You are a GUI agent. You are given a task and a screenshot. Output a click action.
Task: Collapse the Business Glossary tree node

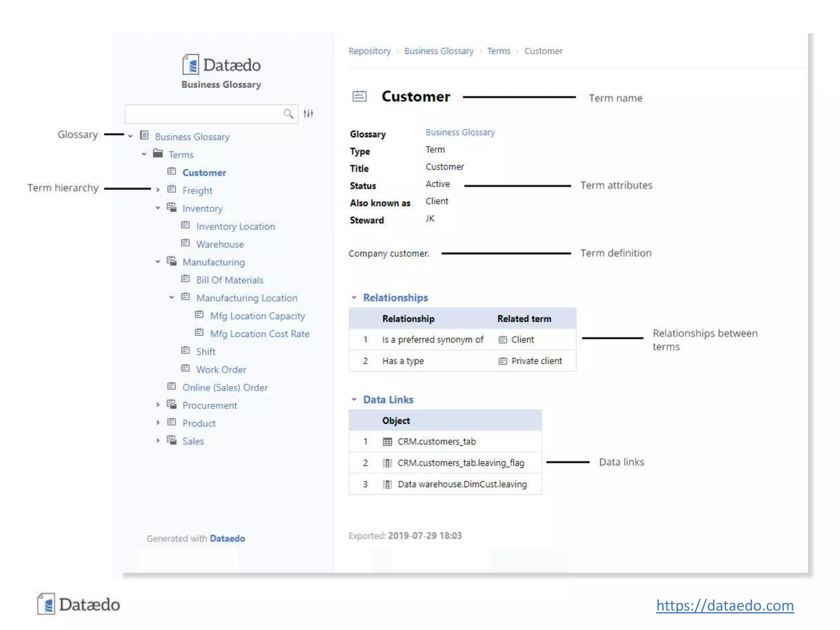pyautogui.click(x=130, y=136)
